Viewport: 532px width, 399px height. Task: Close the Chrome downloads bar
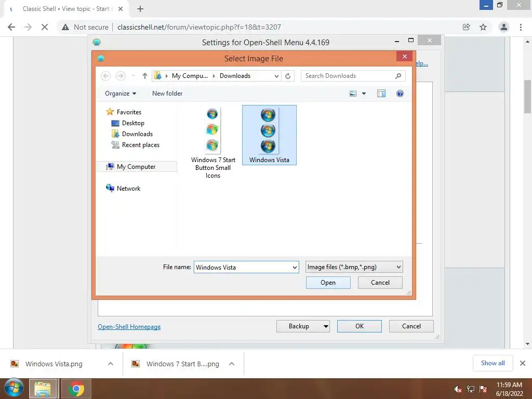pos(523,363)
